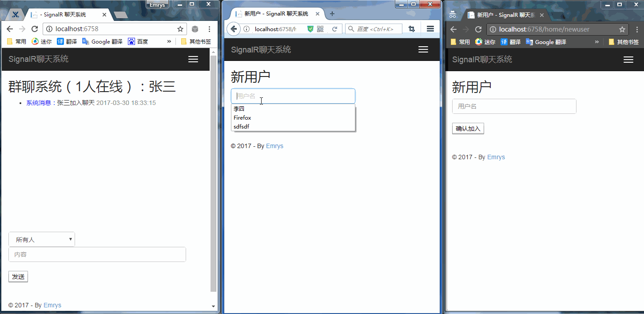The height and width of the screenshot is (314, 644).
Task: Bookmark the page with the star icon
Action: click(x=180, y=28)
